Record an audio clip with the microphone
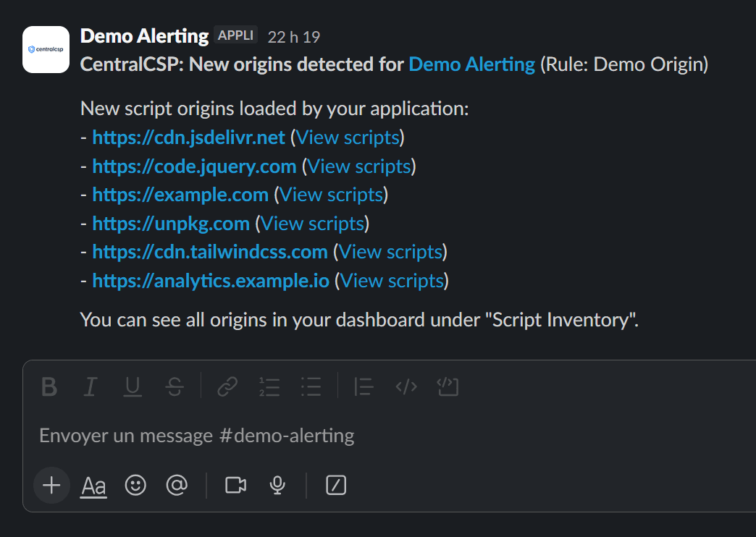The image size is (756, 537). pyautogui.click(x=277, y=486)
